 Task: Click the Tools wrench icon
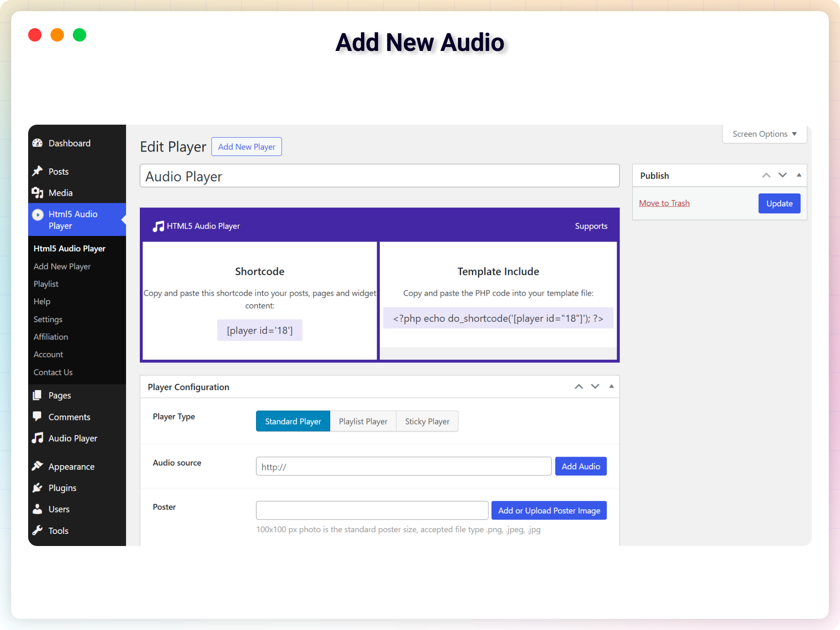[x=38, y=530]
